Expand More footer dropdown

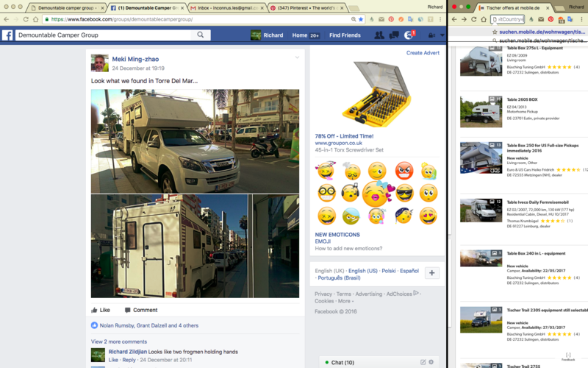pyautogui.click(x=345, y=301)
